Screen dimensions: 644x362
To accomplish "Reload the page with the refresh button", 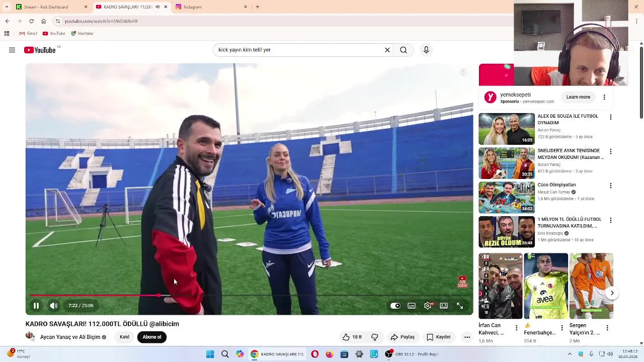I will (31, 21).
